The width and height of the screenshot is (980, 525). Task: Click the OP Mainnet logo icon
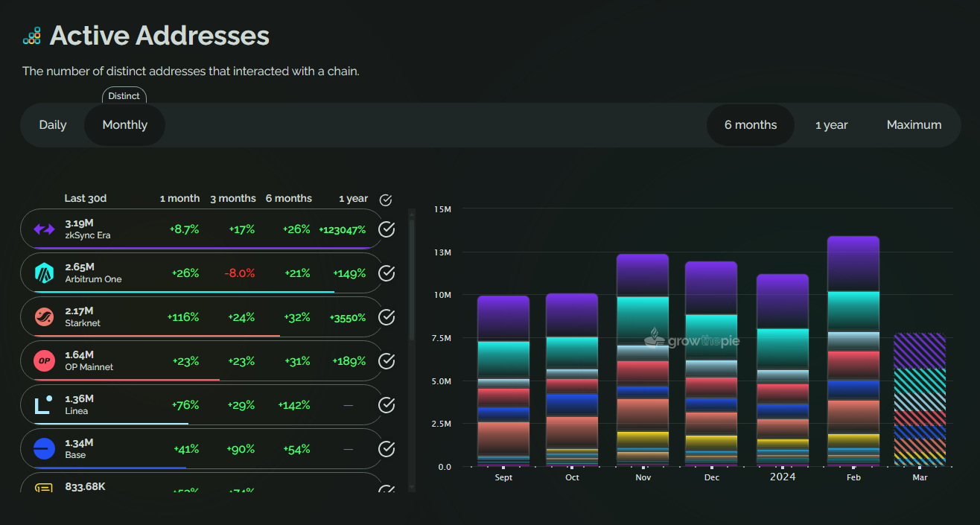point(44,361)
